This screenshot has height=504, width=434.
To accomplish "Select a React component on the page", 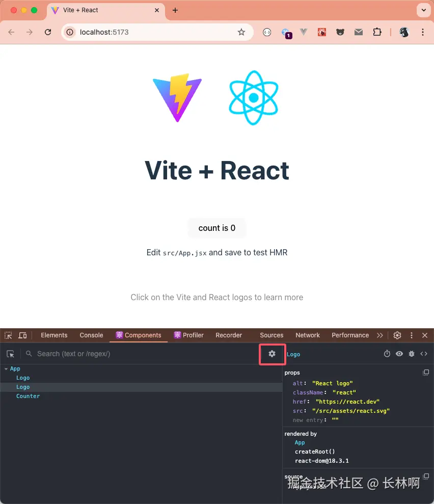I will pyautogui.click(x=11, y=354).
